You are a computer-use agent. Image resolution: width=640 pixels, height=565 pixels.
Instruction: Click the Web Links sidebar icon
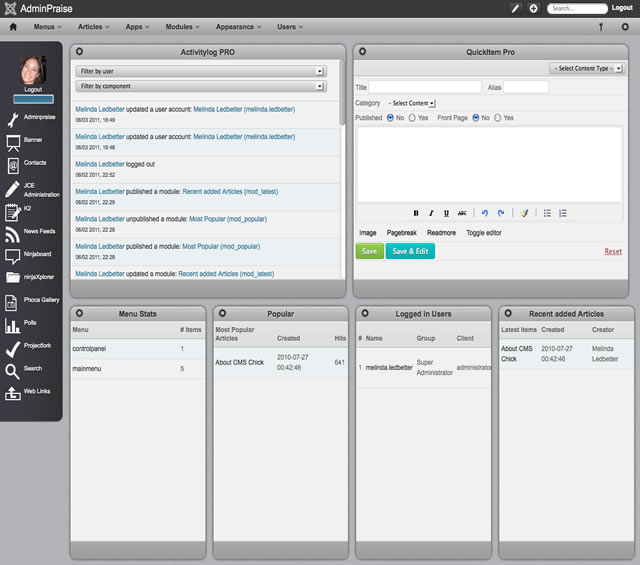tap(13, 392)
